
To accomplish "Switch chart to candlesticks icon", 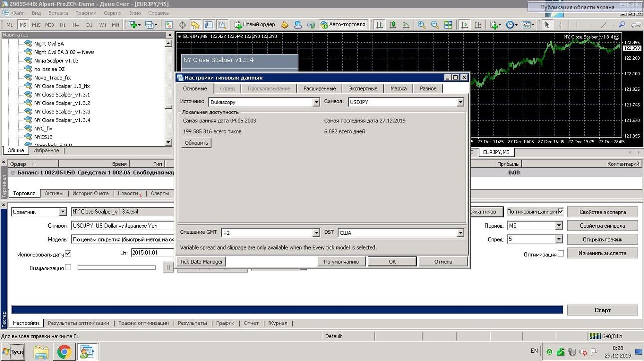I will pyautogui.click(x=393, y=24).
